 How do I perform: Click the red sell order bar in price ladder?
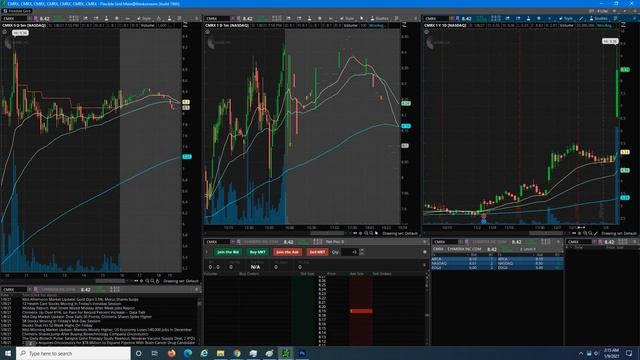click(x=361, y=311)
